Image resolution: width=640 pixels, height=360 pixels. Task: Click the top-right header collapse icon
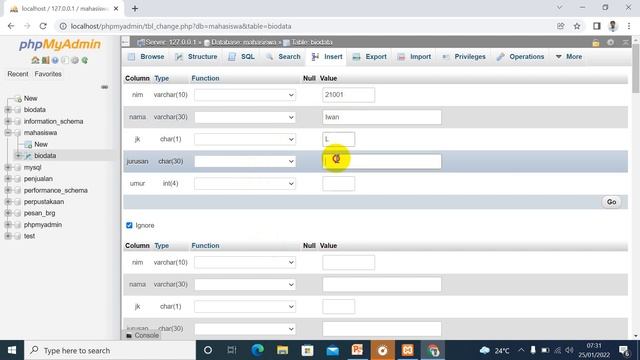[625, 42]
